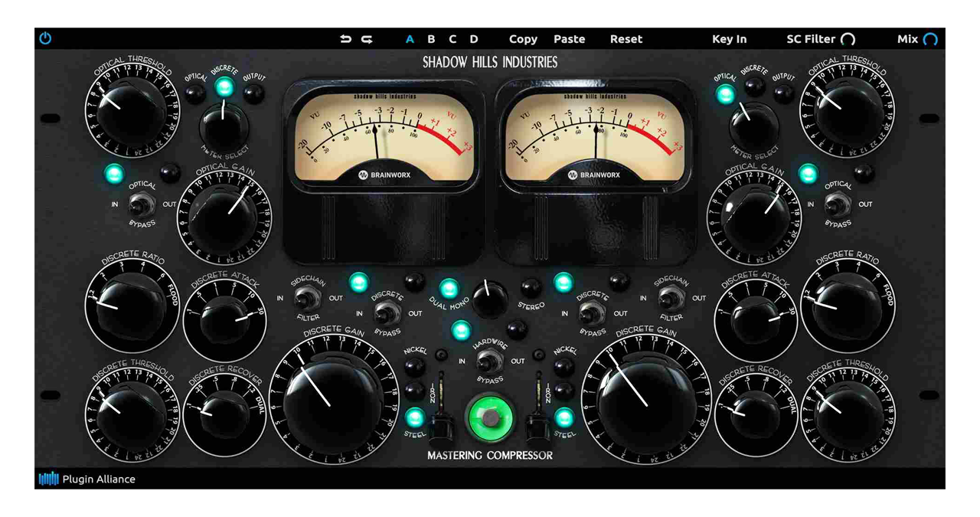
Task: Click the left lit Discrete meter LED
Action: click(x=224, y=87)
